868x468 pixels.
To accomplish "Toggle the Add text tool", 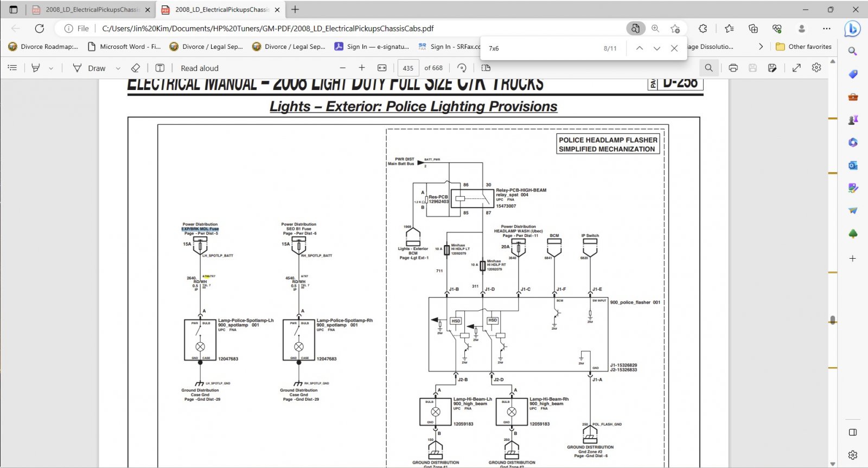I will pos(160,68).
